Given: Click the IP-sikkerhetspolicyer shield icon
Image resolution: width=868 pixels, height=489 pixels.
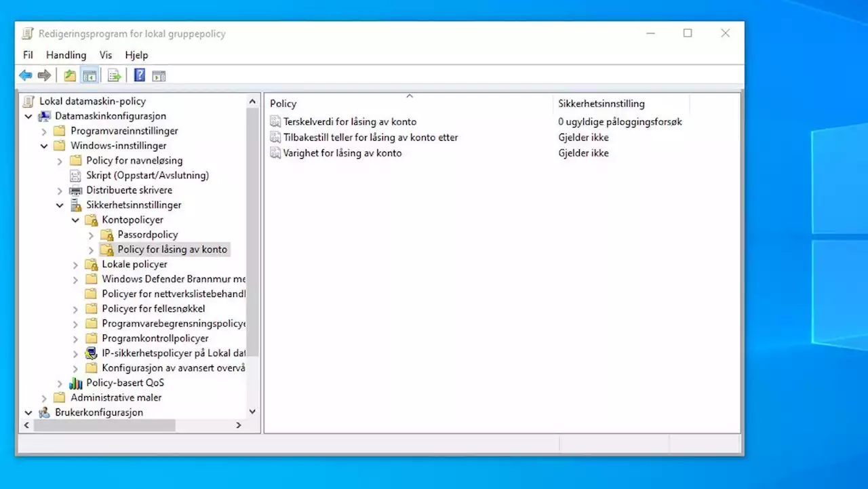Looking at the screenshot, I should (x=91, y=353).
